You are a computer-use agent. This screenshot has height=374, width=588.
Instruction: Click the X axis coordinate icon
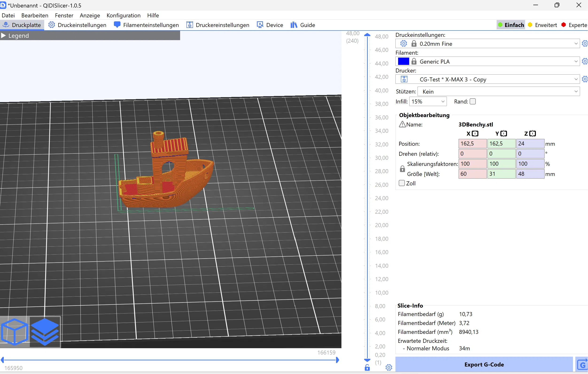(x=475, y=134)
